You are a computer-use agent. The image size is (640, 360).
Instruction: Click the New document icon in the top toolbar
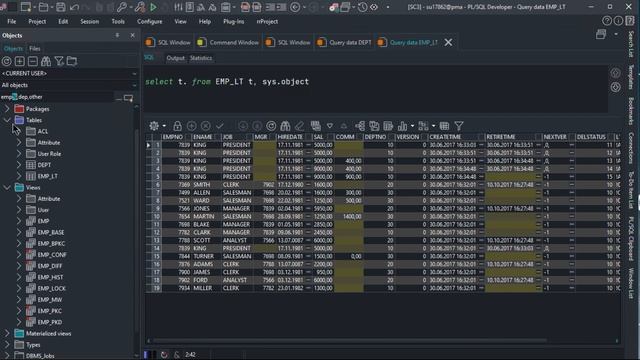(x=25, y=7)
